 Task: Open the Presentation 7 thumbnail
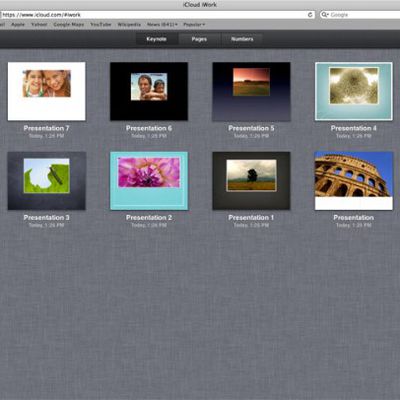[x=46, y=91]
